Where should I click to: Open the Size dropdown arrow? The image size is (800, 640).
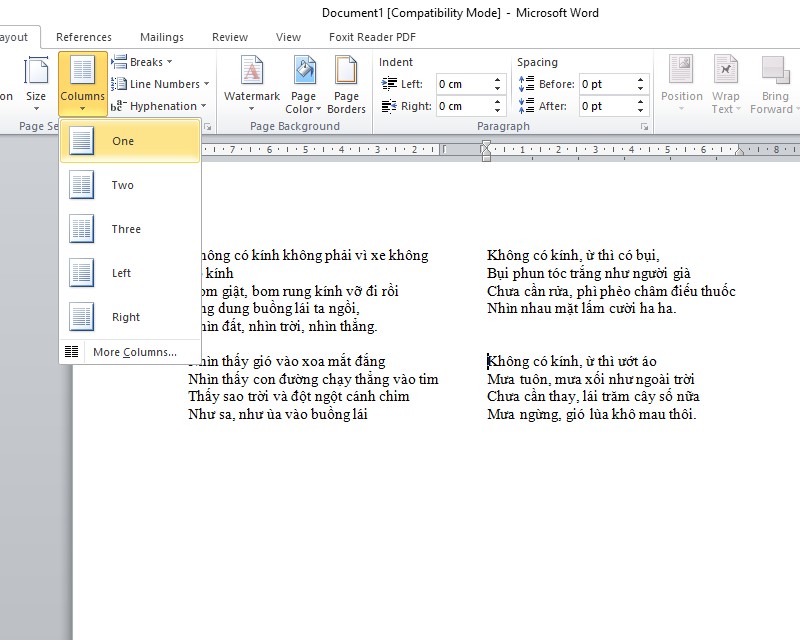pos(36,109)
